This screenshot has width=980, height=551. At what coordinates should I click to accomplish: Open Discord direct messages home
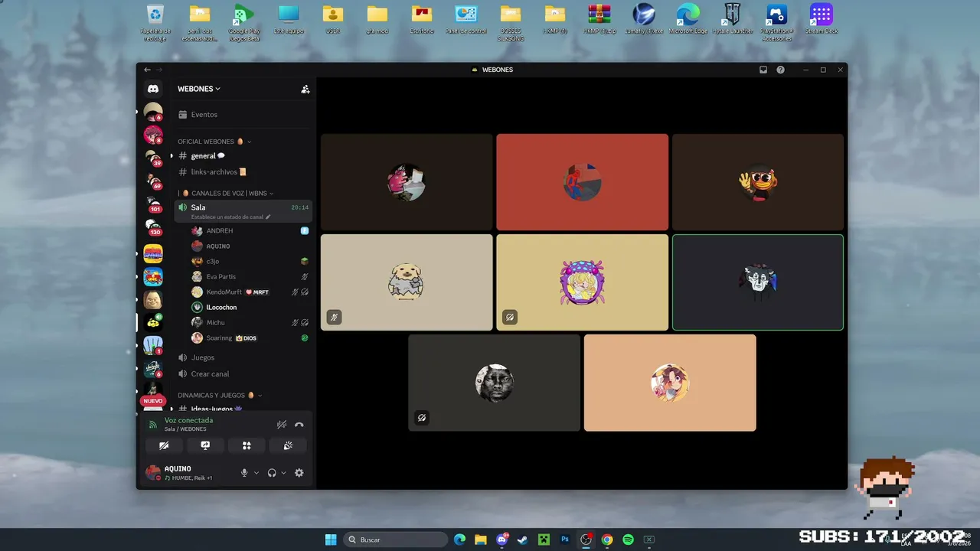coord(153,89)
